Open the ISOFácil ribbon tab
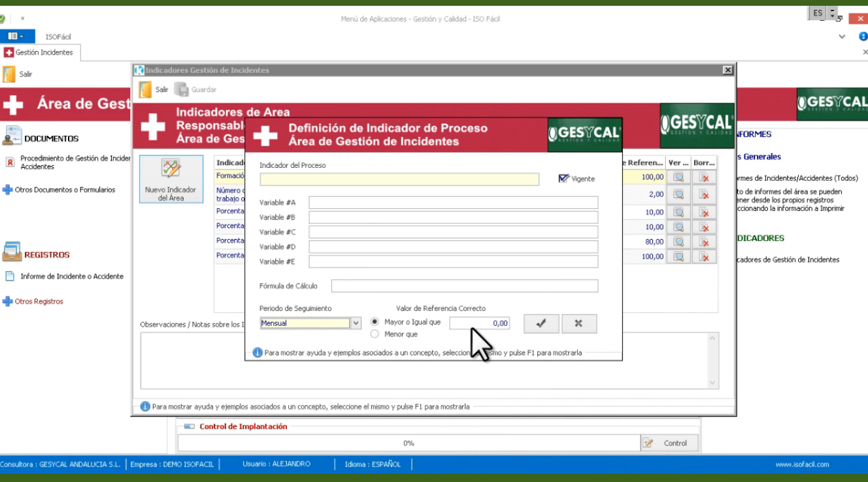 58,37
